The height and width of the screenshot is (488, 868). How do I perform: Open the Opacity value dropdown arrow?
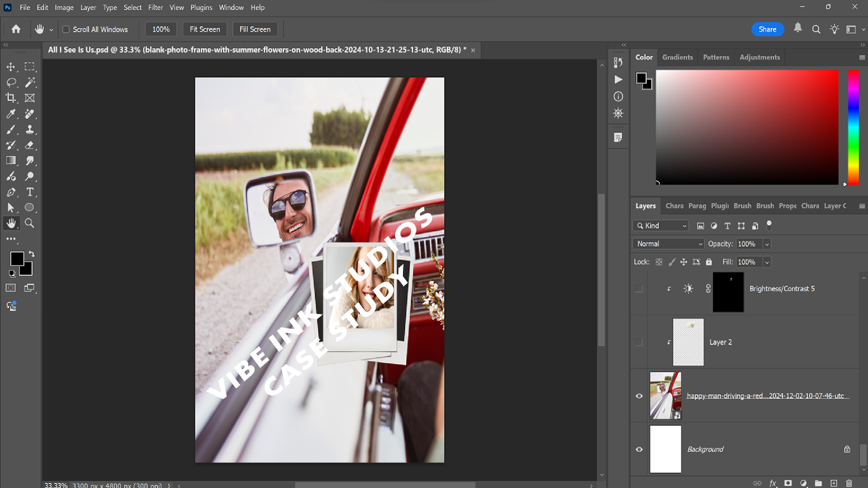click(x=767, y=244)
